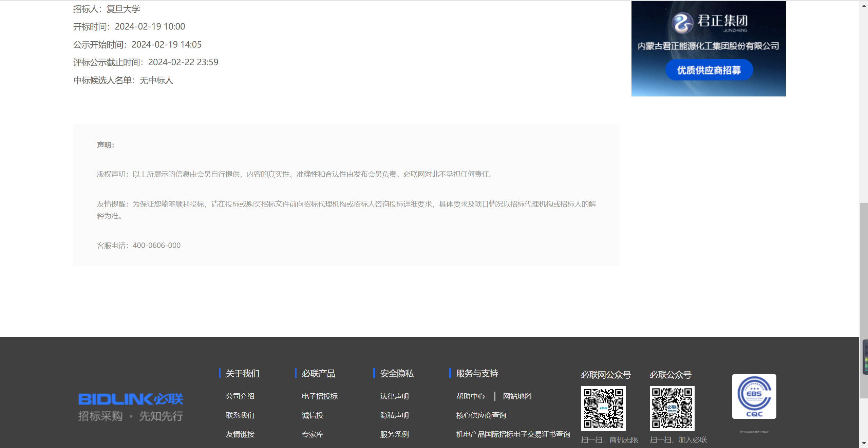The image size is (868, 448).
Task: Go to 友情链接 page
Action: point(240,434)
